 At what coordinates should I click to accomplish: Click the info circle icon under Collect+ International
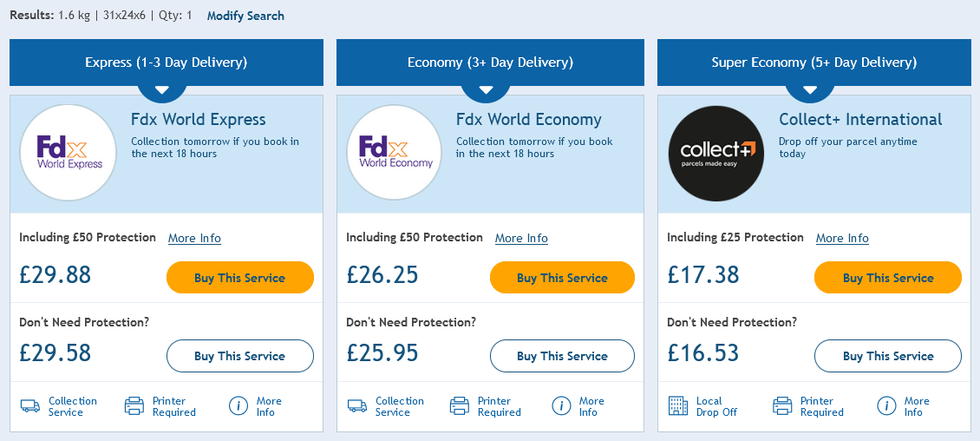886,406
